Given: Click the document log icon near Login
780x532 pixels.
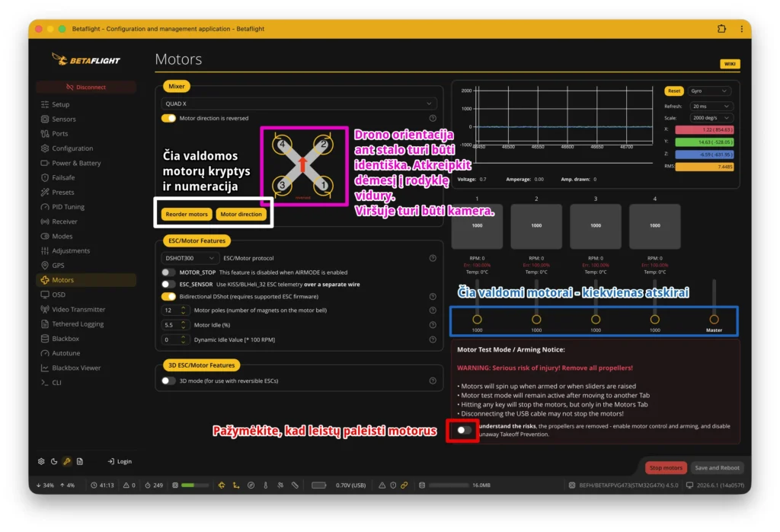Looking at the screenshot, I should click(79, 461).
